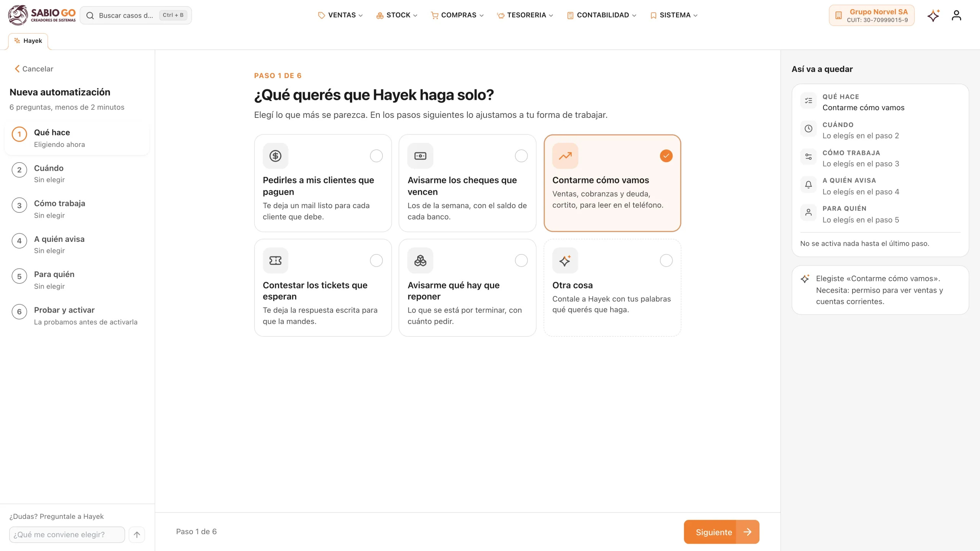Go to step 5 Para quién in sidebar
This screenshot has height=551, width=980.
77,280
